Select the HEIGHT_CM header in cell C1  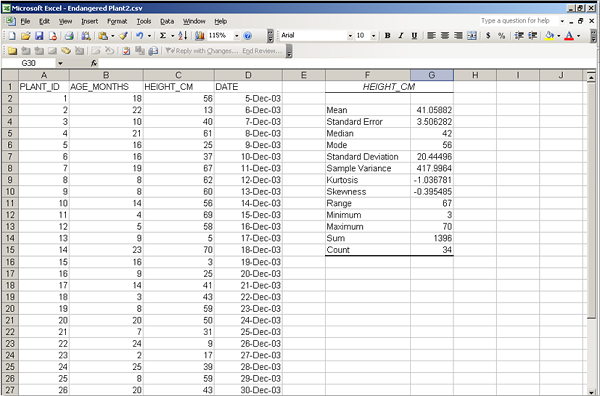pyautogui.click(x=179, y=87)
